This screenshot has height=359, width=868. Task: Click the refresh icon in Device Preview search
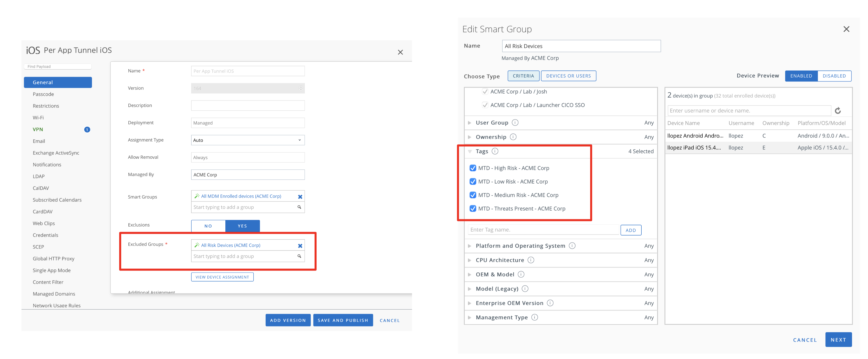[x=838, y=110]
